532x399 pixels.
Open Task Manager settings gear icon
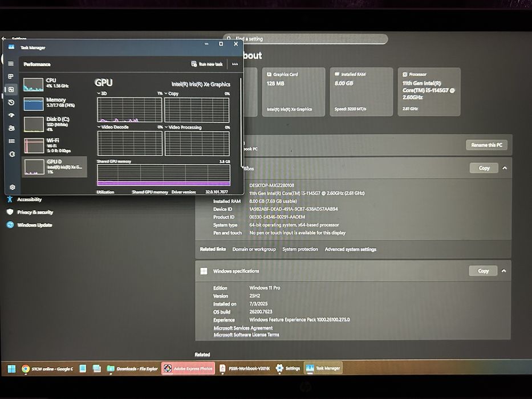(13, 187)
